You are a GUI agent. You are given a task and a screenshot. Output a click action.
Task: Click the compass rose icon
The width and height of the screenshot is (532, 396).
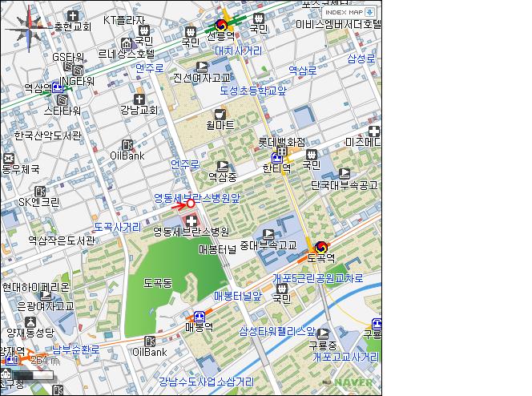[x=26, y=23]
